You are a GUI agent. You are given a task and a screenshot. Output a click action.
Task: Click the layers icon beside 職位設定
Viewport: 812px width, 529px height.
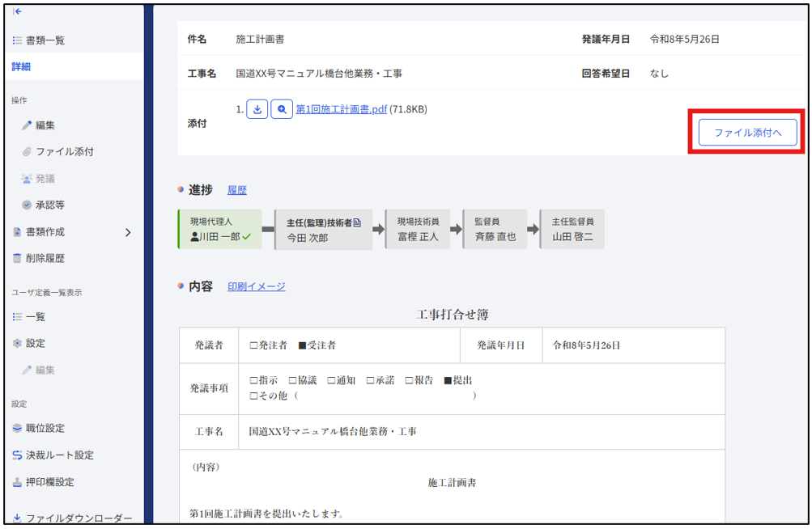[x=17, y=428]
